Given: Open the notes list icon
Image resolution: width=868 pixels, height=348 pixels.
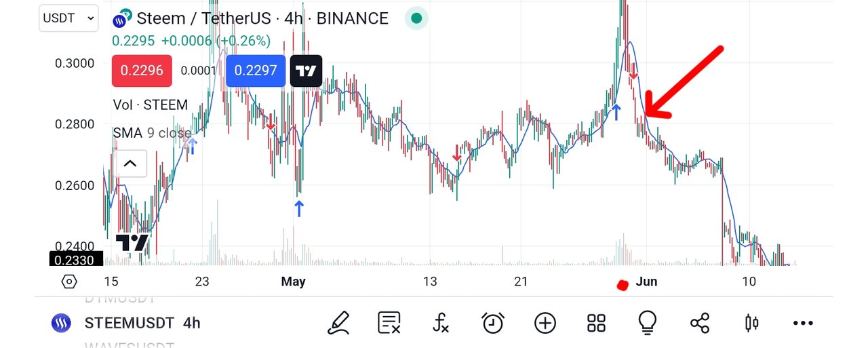Looking at the screenshot, I should 389,323.
